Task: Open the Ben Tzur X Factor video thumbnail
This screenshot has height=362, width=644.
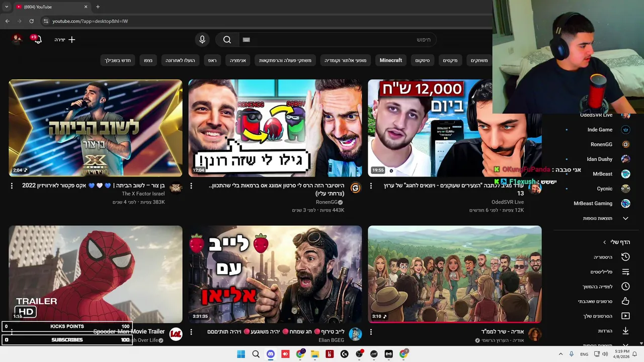Action: point(96,128)
